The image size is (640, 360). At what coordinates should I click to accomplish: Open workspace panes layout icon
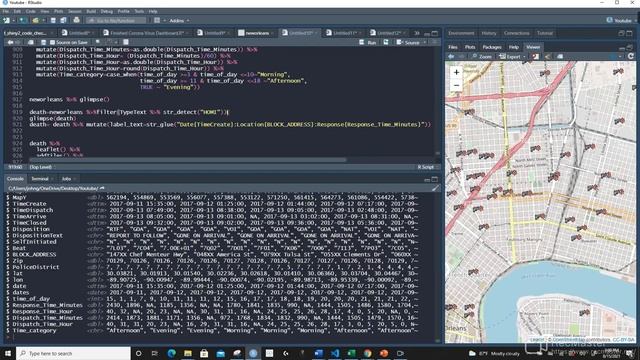(157, 20)
